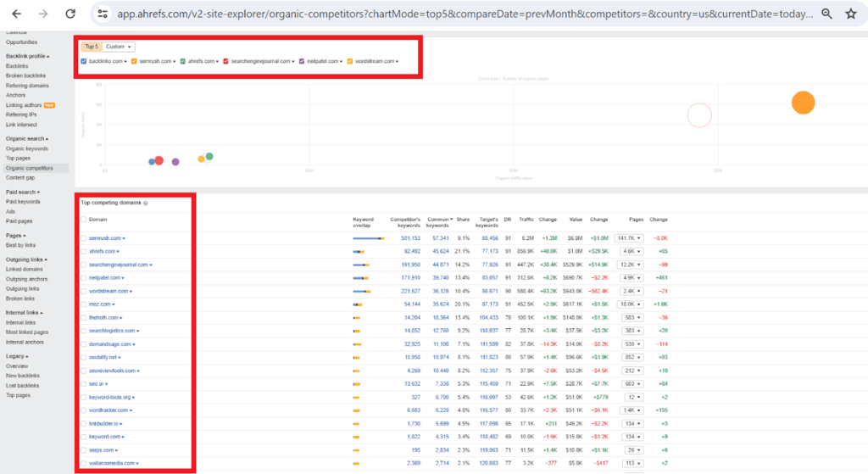Click the address bar URL field
This screenshot has width=868, height=474.
point(465,14)
